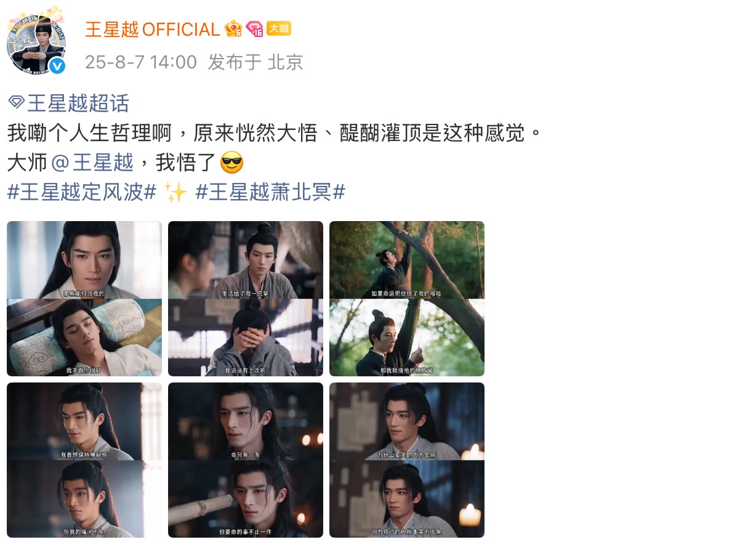Viewport: 756px width, 550px height.
Task: Click the sunglasses emoji in post
Action: coord(231,163)
